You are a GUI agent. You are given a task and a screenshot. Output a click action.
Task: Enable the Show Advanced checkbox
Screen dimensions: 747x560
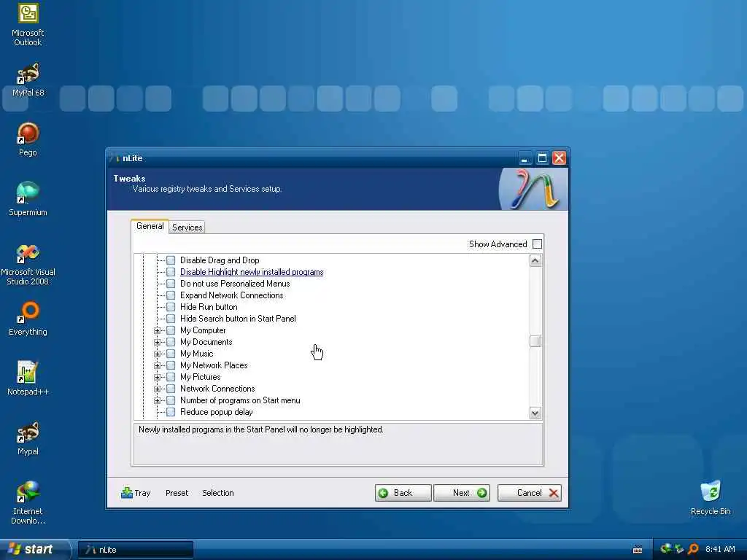pyautogui.click(x=537, y=244)
